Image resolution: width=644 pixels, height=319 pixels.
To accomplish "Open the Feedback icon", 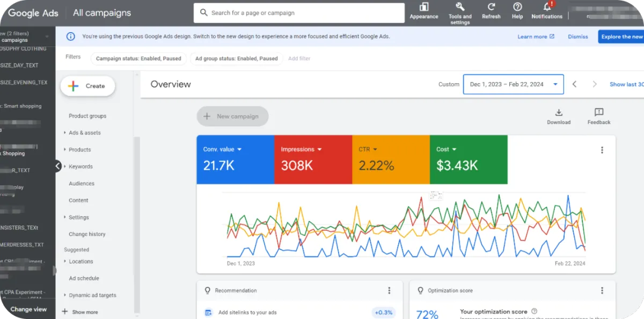I will point(599,113).
